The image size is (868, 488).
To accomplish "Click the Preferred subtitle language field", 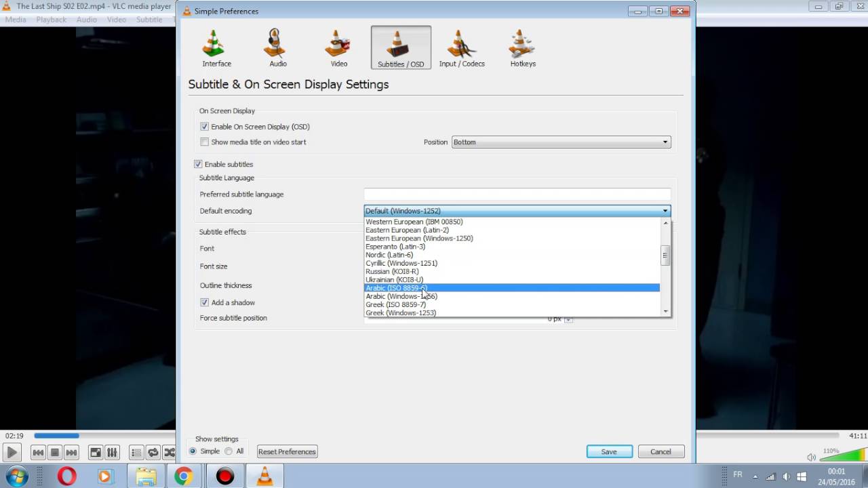I will pyautogui.click(x=517, y=194).
